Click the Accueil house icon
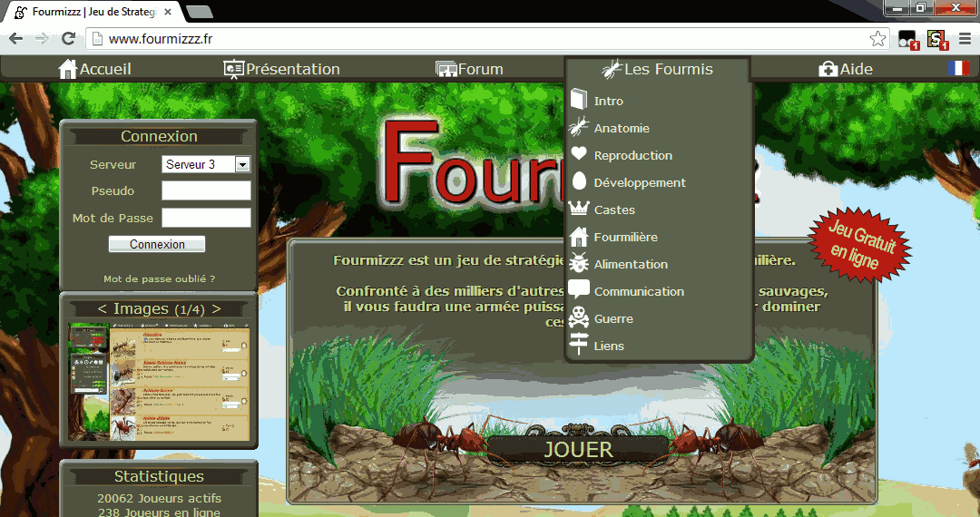This screenshot has width=980, height=517. point(67,69)
